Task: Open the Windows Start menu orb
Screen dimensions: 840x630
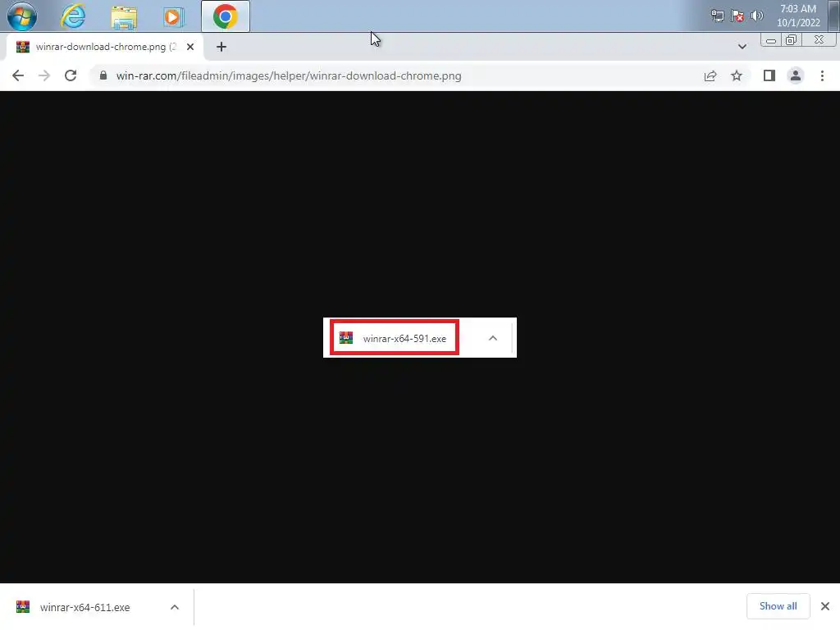Action: pos(22,16)
